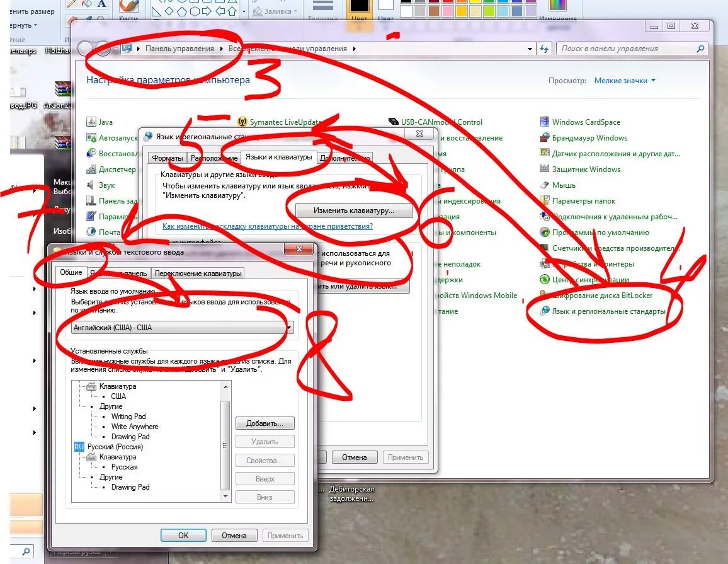Click the services list scrollbar up arrow
This screenshot has height=564, width=728.
coord(225,386)
